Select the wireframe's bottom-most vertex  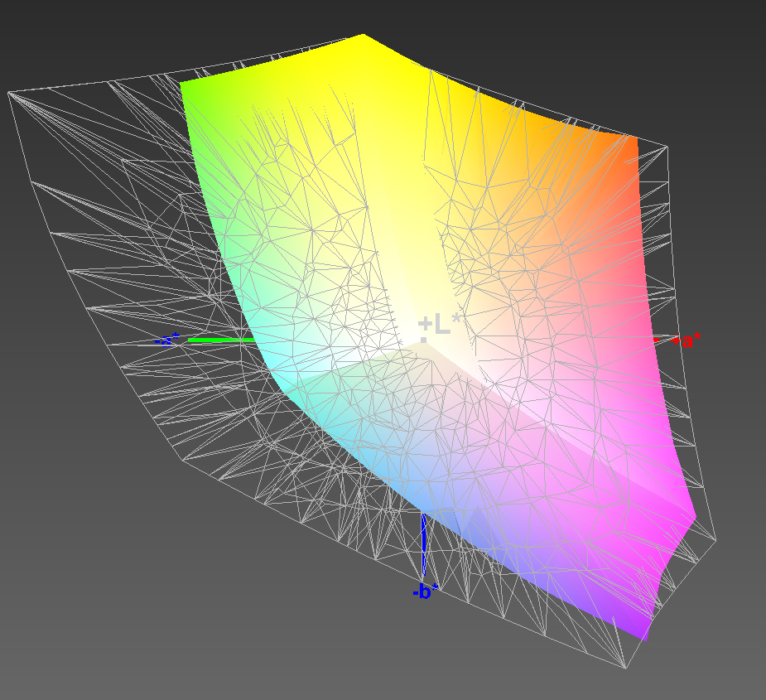[625, 667]
